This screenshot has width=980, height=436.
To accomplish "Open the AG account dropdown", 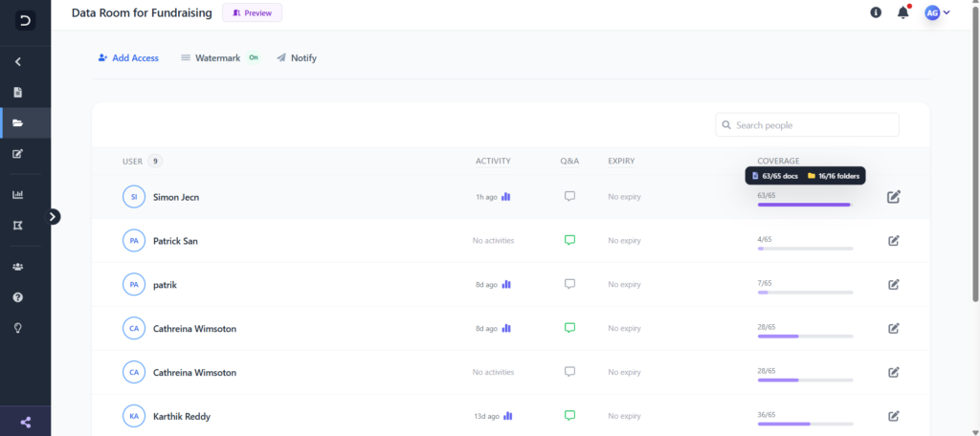I will tap(938, 12).
